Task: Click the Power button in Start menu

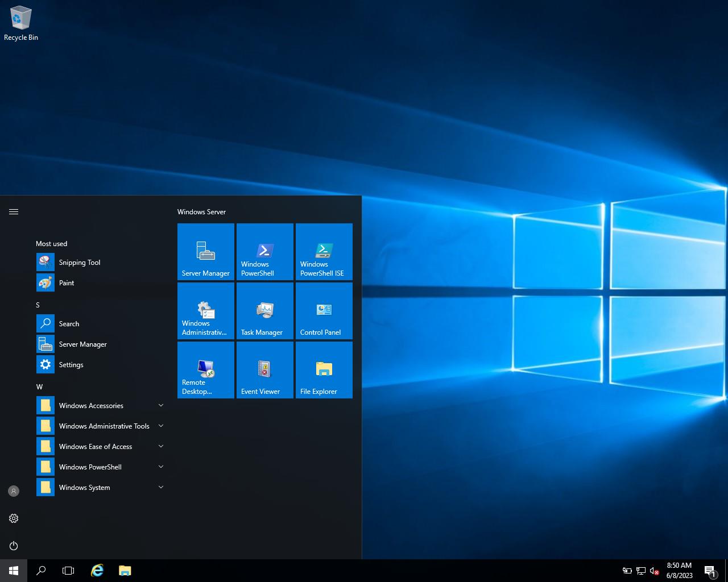Action: [14, 546]
